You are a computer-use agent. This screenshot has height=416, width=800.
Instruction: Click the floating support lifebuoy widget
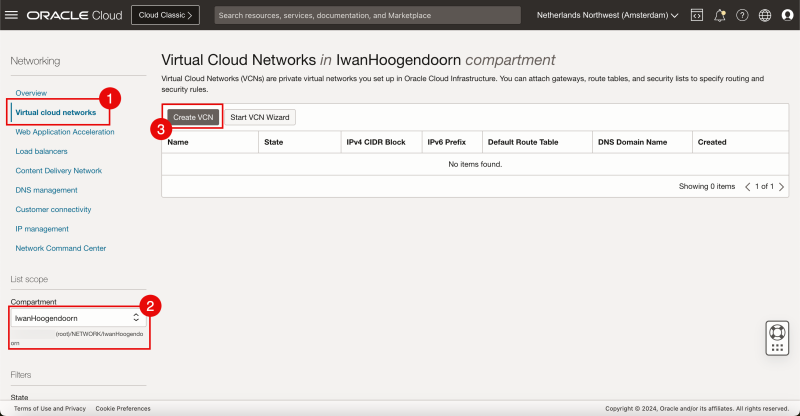click(x=778, y=338)
